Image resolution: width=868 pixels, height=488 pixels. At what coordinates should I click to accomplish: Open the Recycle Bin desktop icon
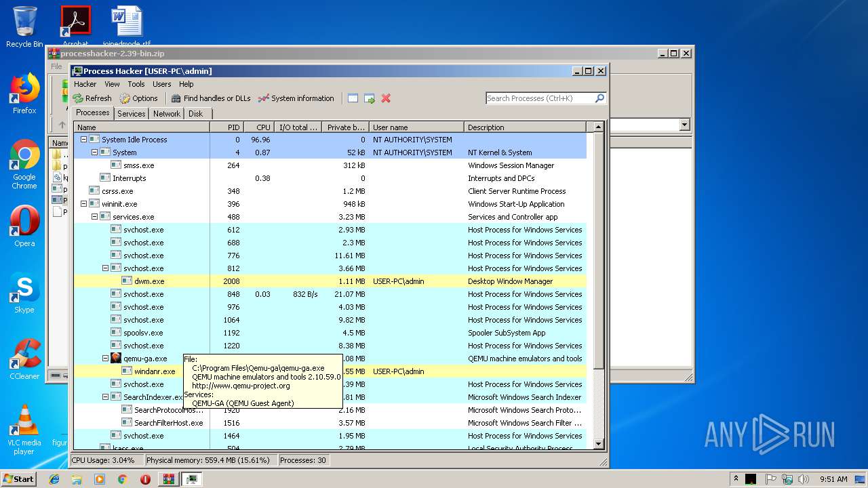[x=24, y=27]
